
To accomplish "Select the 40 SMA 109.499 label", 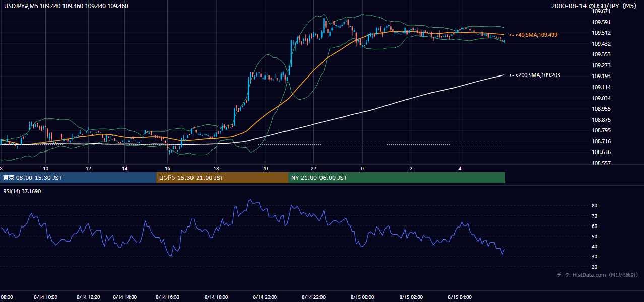I will (x=533, y=35).
